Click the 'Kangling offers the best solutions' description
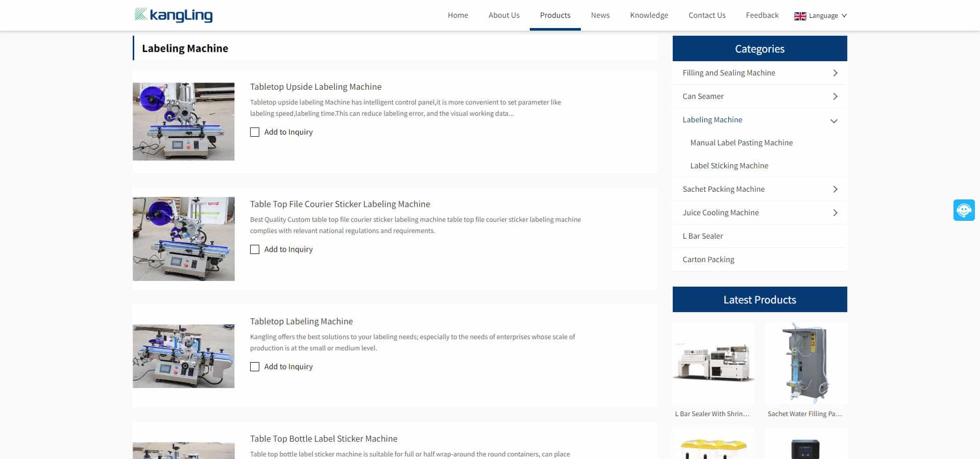This screenshot has width=980, height=459. (412, 342)
